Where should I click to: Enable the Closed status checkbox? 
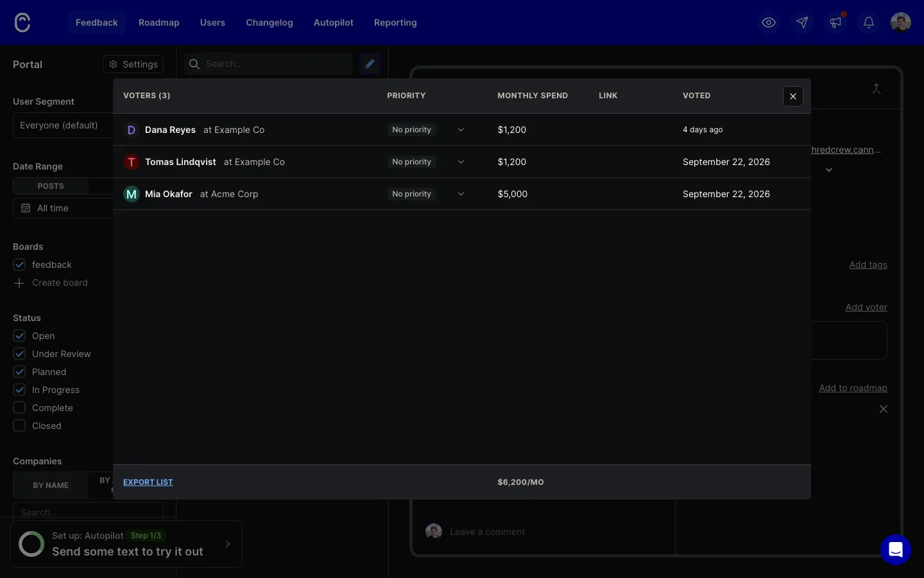[x=19, y=426]
